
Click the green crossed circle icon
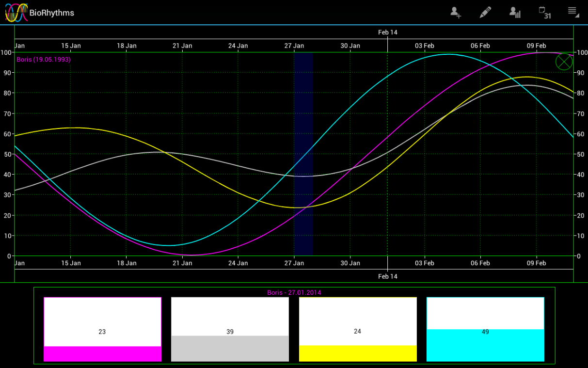(x=564, y=62)
